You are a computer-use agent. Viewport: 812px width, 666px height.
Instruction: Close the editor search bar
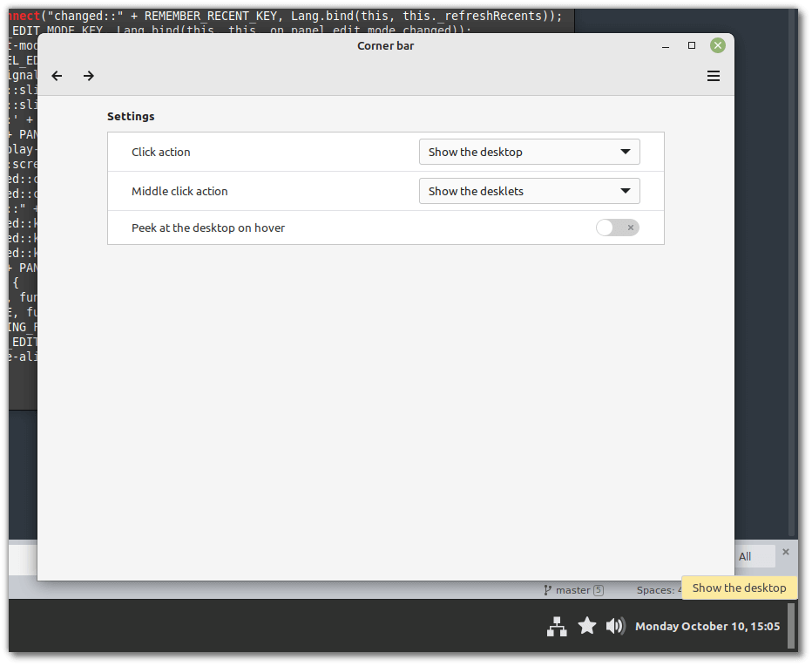[785, 552]
